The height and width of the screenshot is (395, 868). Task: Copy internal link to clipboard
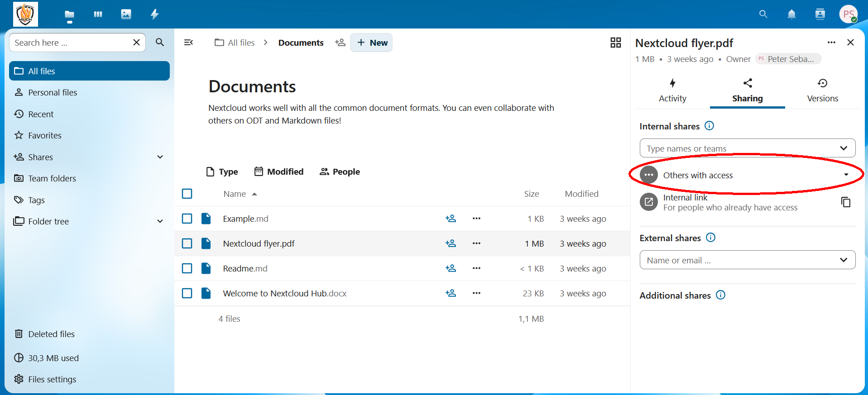[x=845, y=202]
